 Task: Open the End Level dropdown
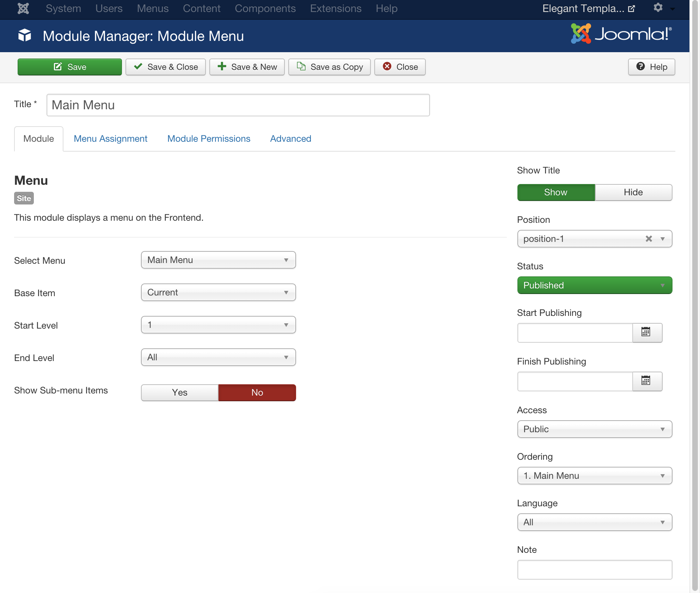[219, 357]
